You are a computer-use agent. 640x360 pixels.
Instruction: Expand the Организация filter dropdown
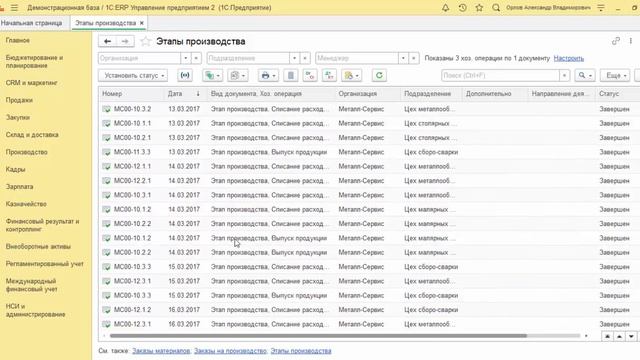(186, 58)
